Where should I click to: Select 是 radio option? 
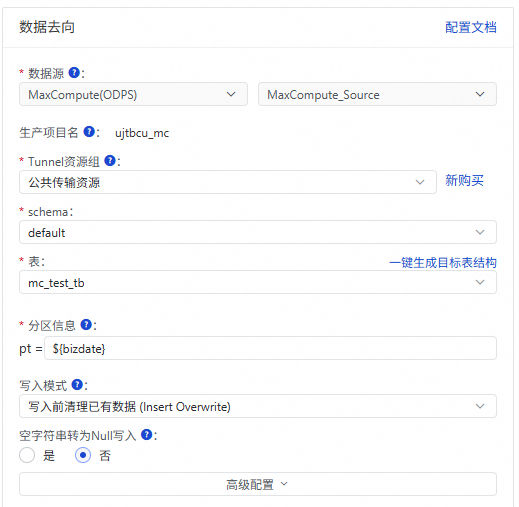pos(27,455)
